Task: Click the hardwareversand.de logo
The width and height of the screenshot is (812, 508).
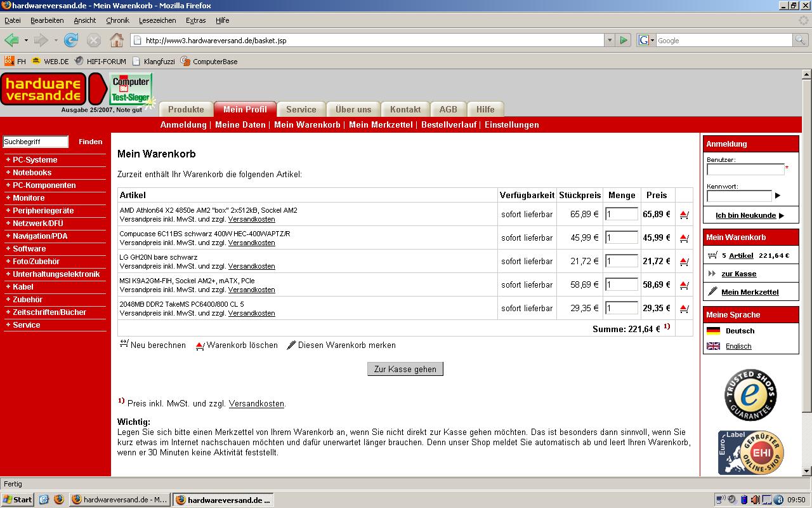Action: click(44, 89)
